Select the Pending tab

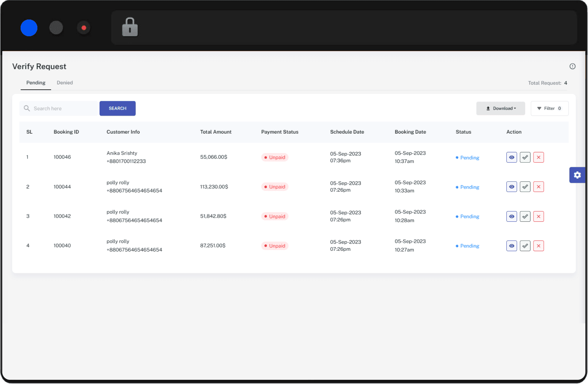pyautogui.click(x=36, y=83)
